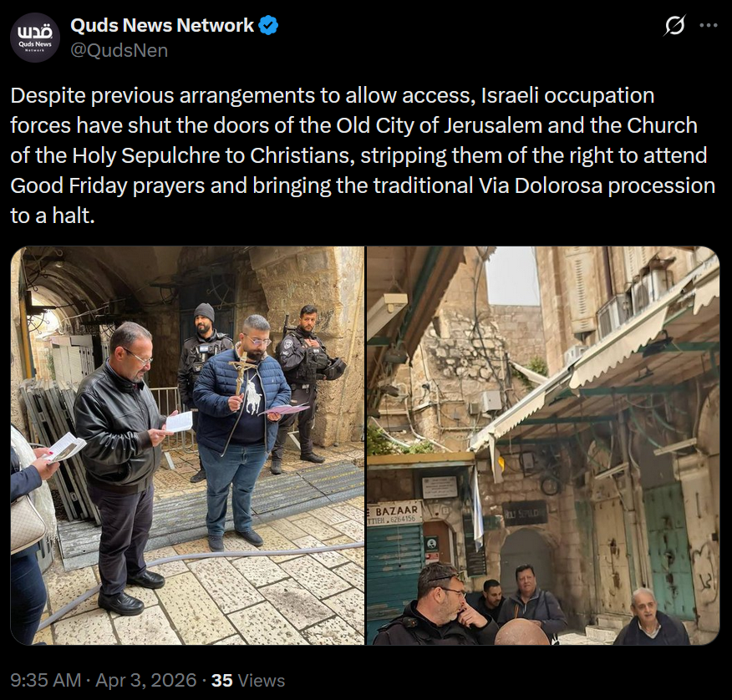Open the Grok explain-post icon
Image resolution: width=732 pixels, height=700 pixels.
point(674,25)
